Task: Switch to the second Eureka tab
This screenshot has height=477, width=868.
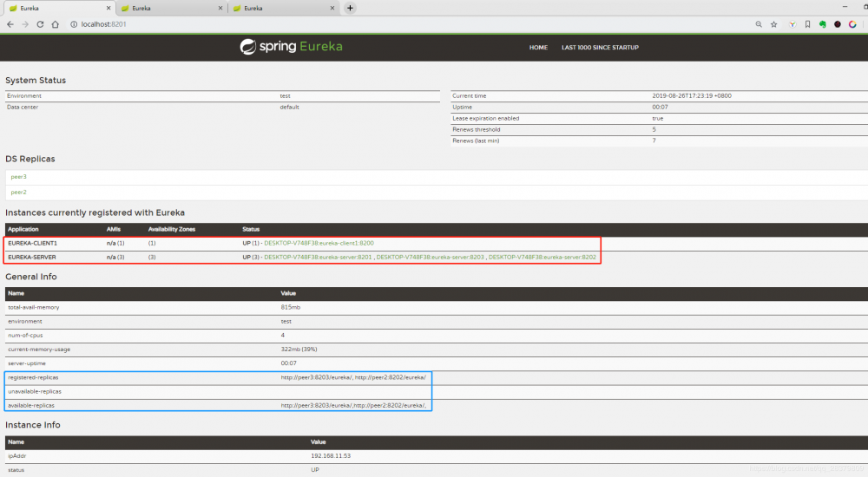Action: point(171,9)
